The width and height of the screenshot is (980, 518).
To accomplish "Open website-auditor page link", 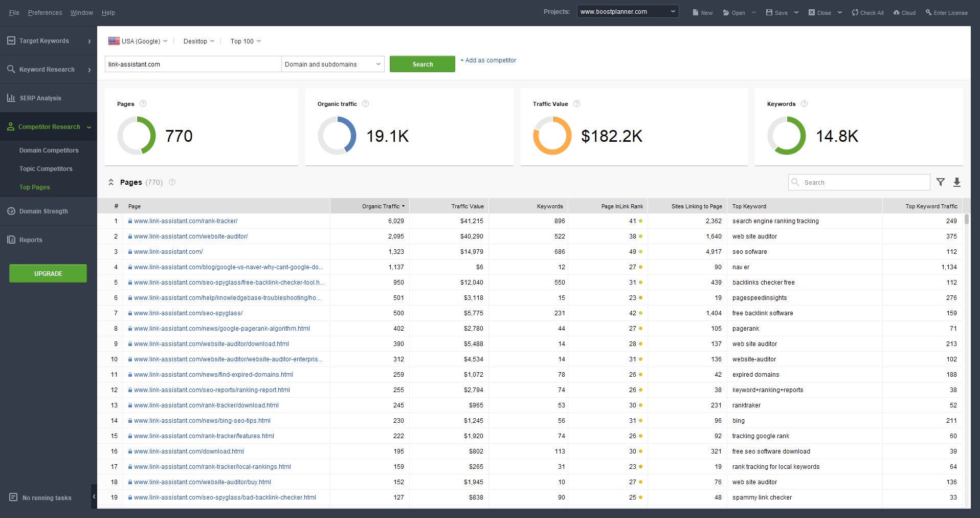I will coord(191,236).
